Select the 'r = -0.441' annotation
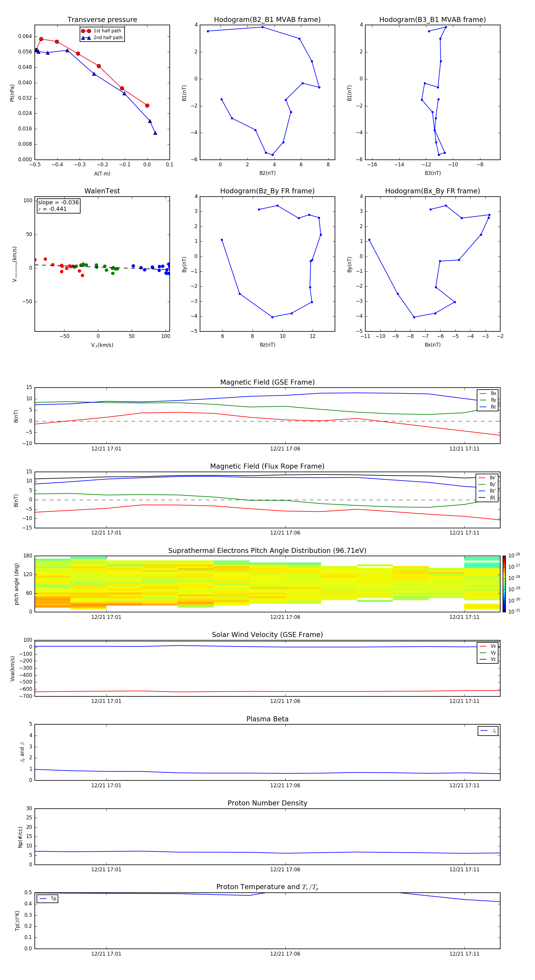535x980 pixels. (53, 209)
